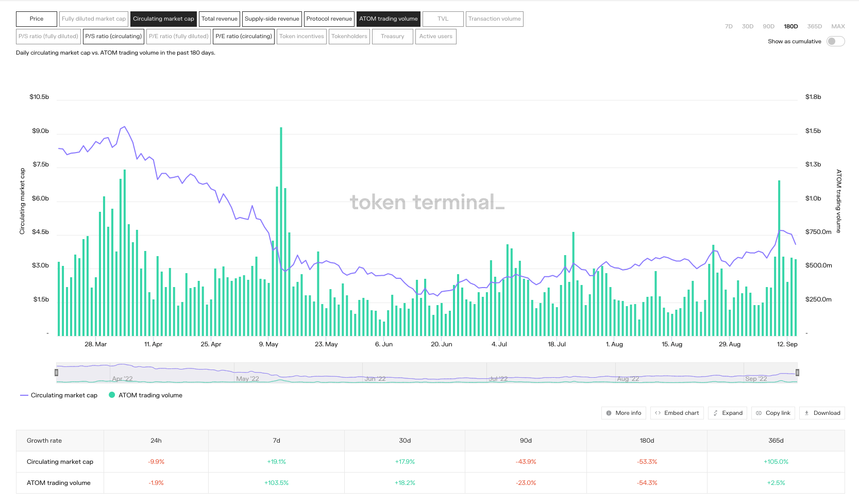The height and width of the screenshot is (504, 859).
Task: Enable the Price metric button
Action: pos(37,19)
